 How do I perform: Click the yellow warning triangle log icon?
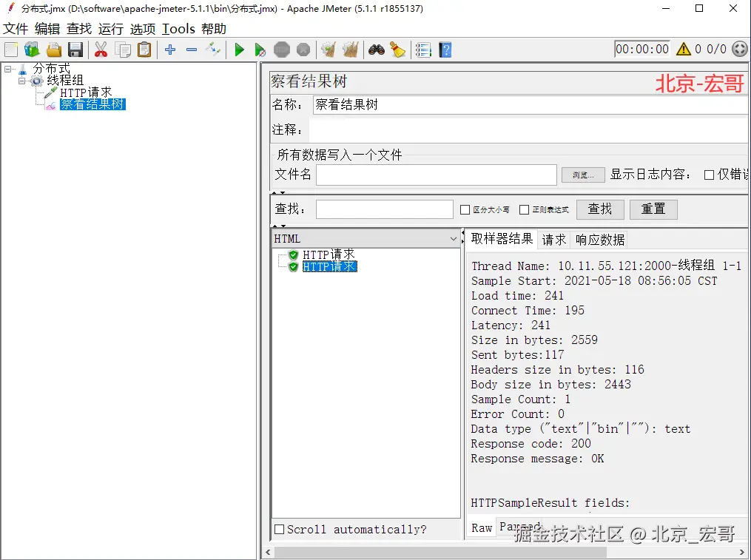tap(684, 49)
